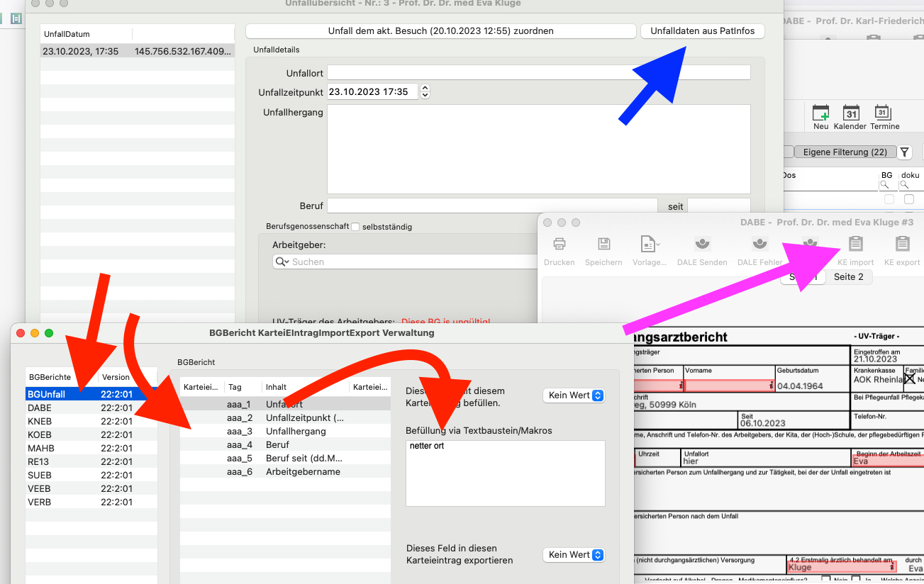Click the Tag column header

(x=243, y=387)
